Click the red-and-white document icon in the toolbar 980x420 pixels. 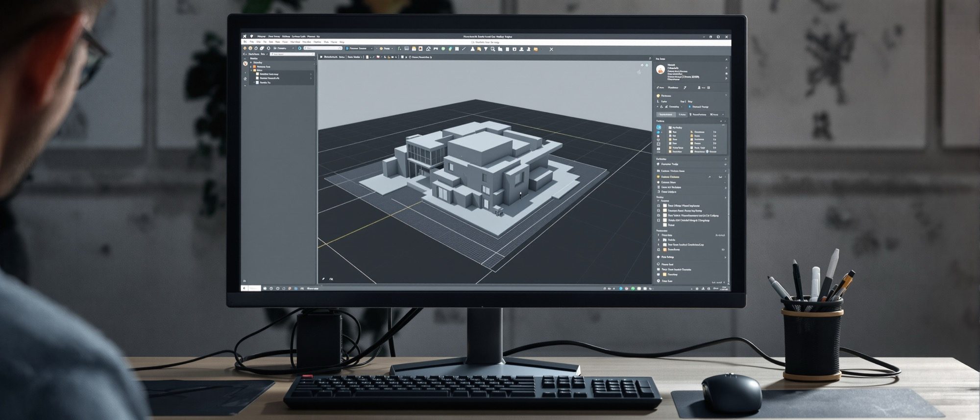coord(420,49)
